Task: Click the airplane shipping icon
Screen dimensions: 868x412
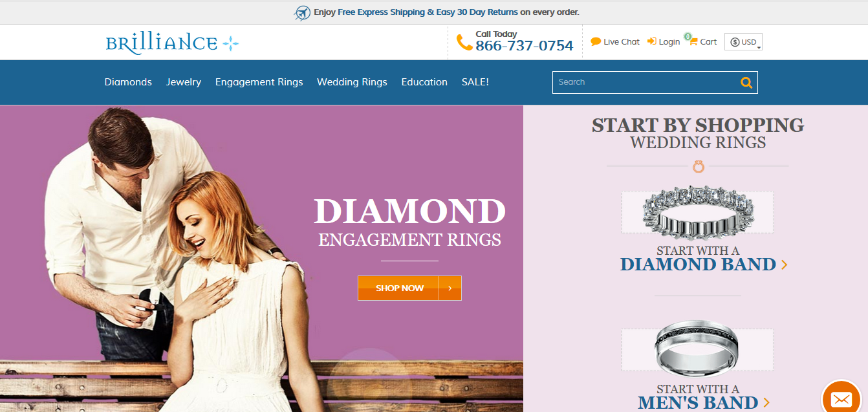Action: click(303, 12)
